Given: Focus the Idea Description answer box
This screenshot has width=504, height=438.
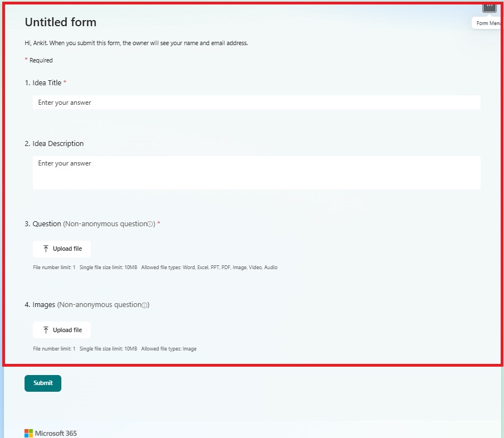Looking at the screenshot, I should point(256,172).
